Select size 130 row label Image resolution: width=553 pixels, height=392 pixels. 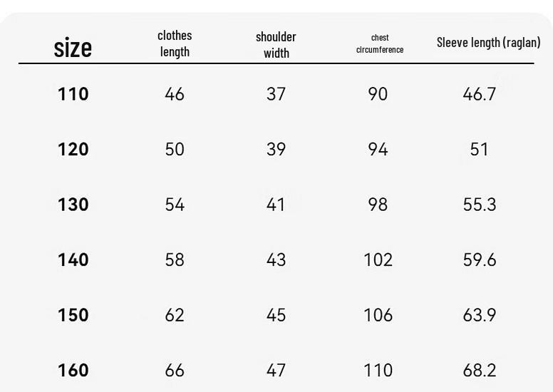tap(73, 205)
